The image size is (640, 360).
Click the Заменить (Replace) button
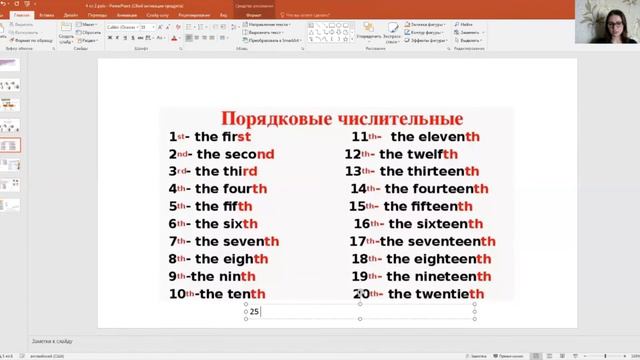click(x=469, y=33)
